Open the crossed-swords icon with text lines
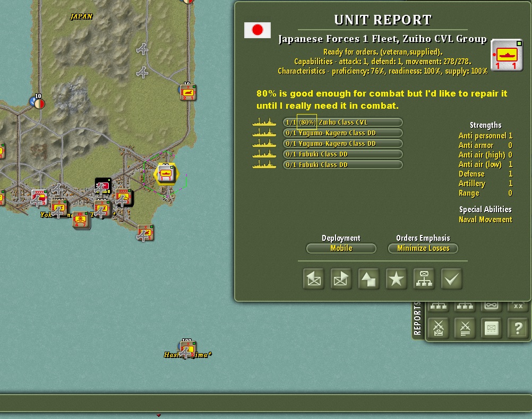The height and width of the screenshot is (419, 532). click(x=465, y=328)
